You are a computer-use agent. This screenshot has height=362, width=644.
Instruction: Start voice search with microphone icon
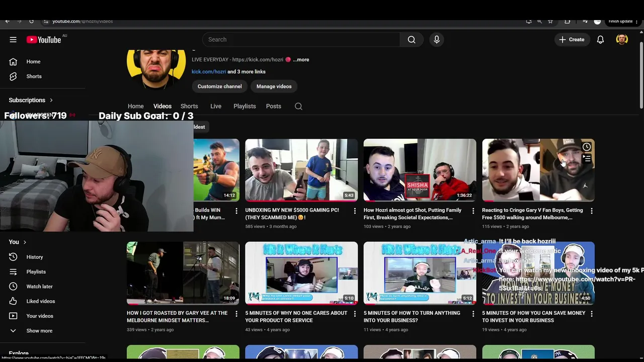[x=437, y=40]
